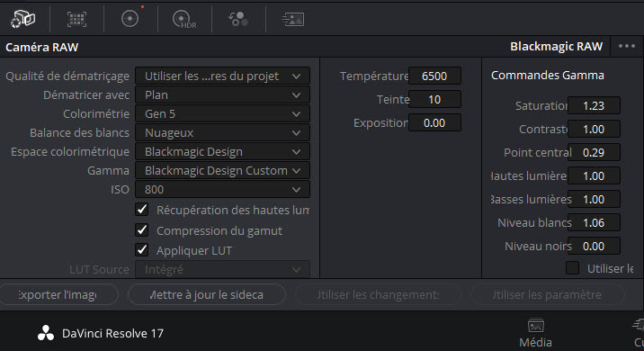Open the LUT Source Intégré dropdown

[x=222, y=270]
